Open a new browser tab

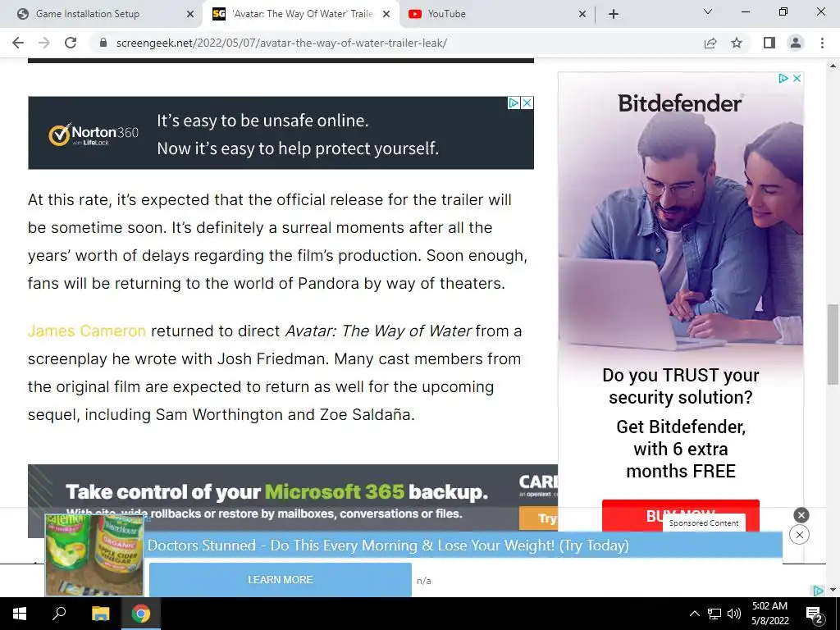(614, 14)
